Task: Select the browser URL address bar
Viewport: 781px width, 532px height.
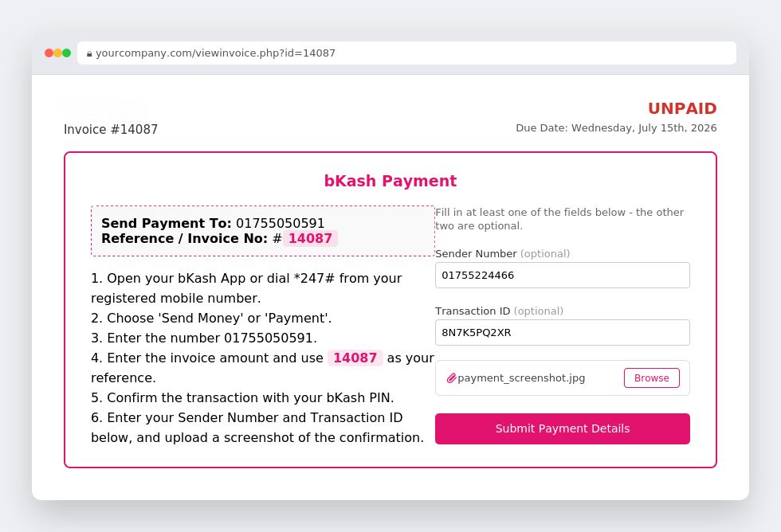Action: coord(406,53)
